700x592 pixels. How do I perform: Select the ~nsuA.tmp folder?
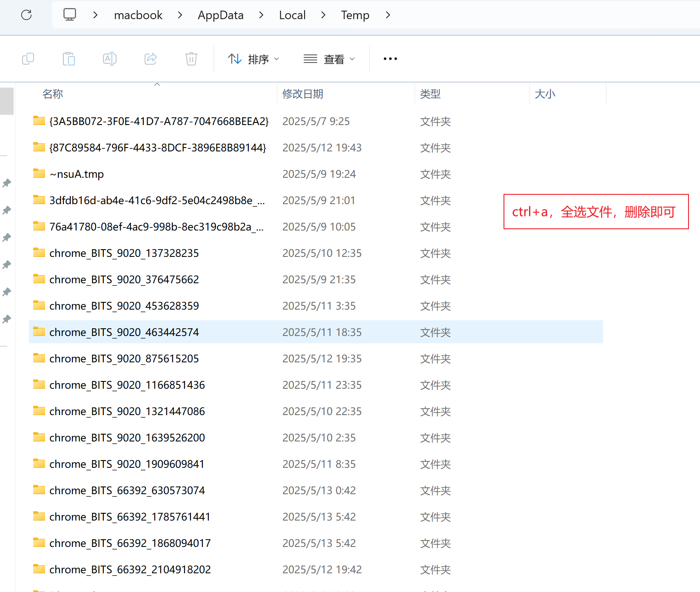[x=77, y=174]
